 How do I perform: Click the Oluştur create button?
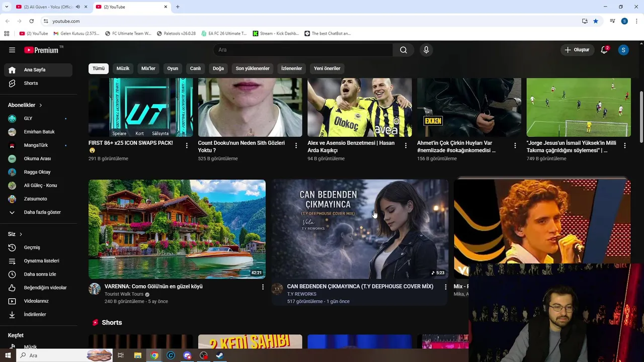tap(577, 50)
